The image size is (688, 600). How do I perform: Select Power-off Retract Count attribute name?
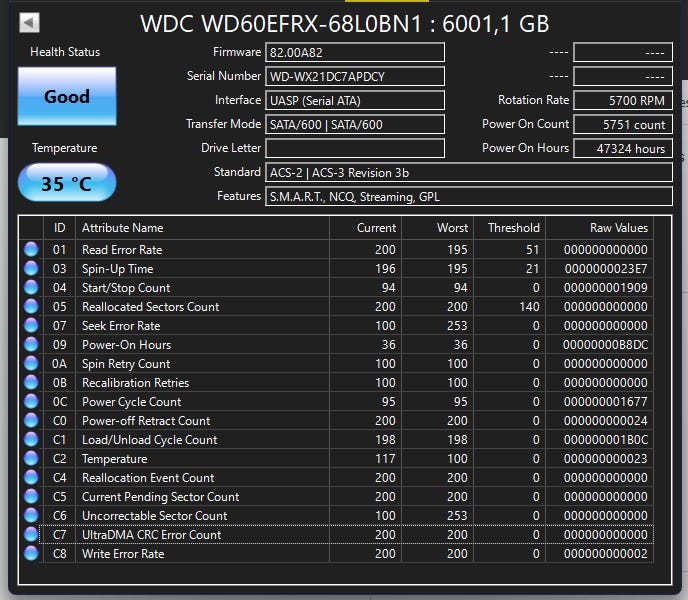pos(146,421)
